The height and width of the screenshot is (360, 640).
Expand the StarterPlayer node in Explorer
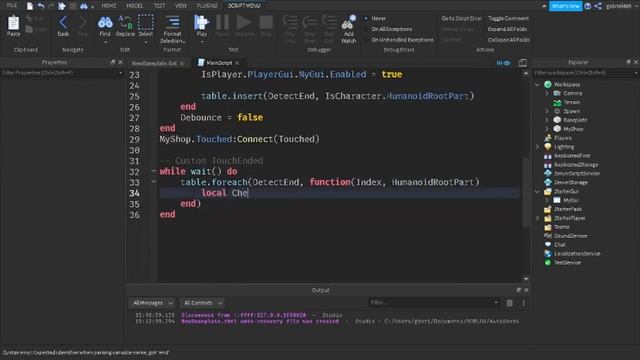coord(538,218)
